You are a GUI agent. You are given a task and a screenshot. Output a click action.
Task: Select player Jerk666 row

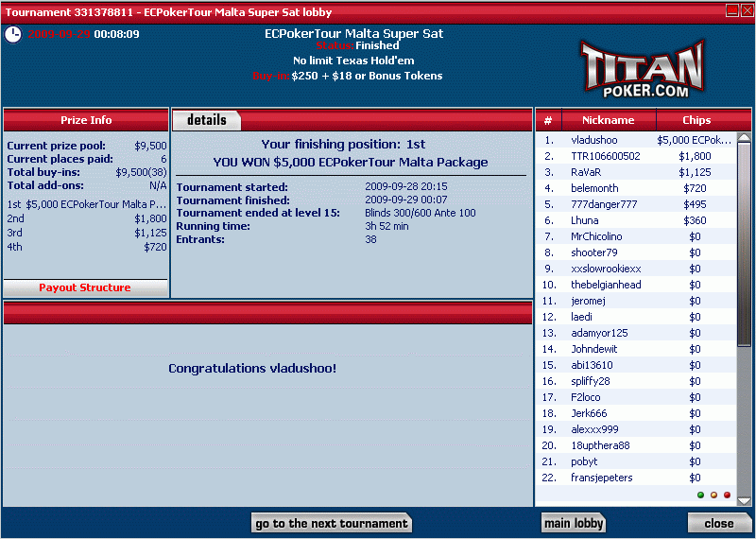coord(636,413)
